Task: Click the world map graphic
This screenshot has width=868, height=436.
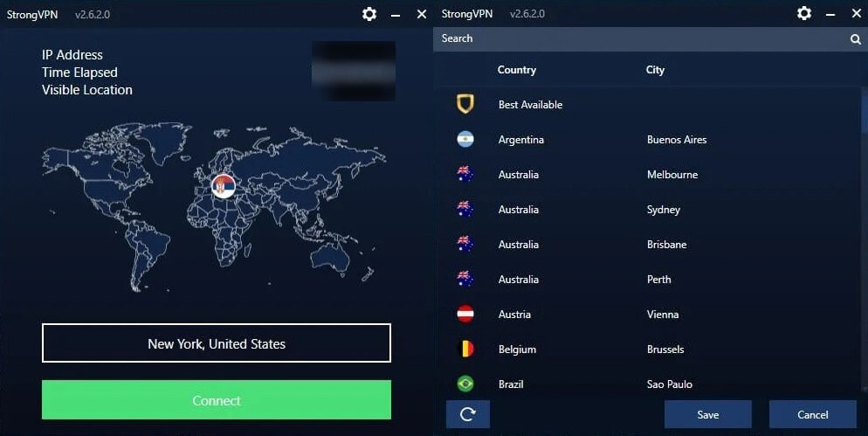Action: pos(214,208)
